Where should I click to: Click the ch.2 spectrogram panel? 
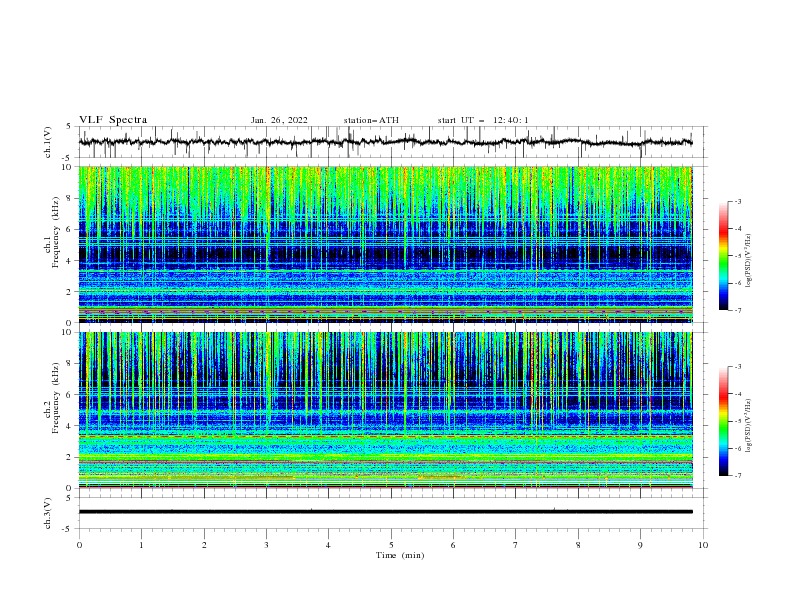(x=386, y=410)
